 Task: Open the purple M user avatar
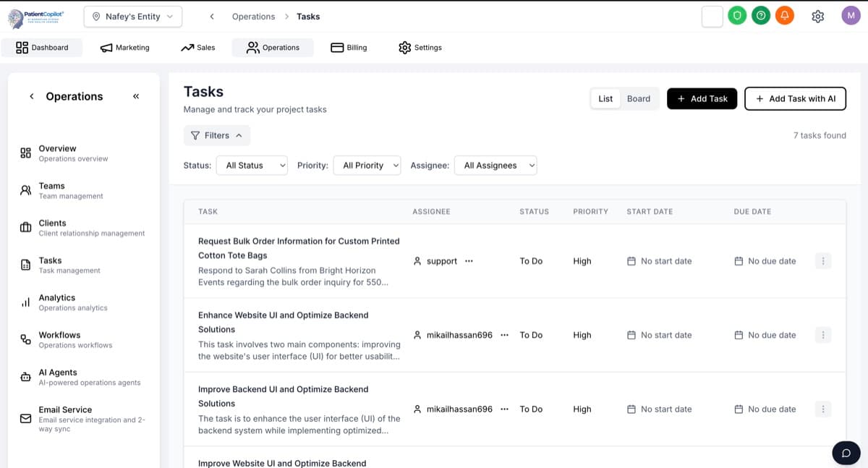(850, 16)
